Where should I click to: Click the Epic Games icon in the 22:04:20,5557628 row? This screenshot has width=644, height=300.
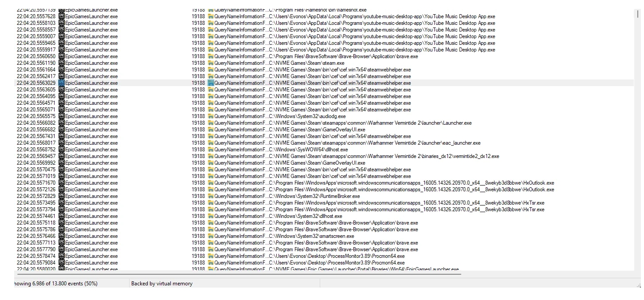click(x=62, y=16)
